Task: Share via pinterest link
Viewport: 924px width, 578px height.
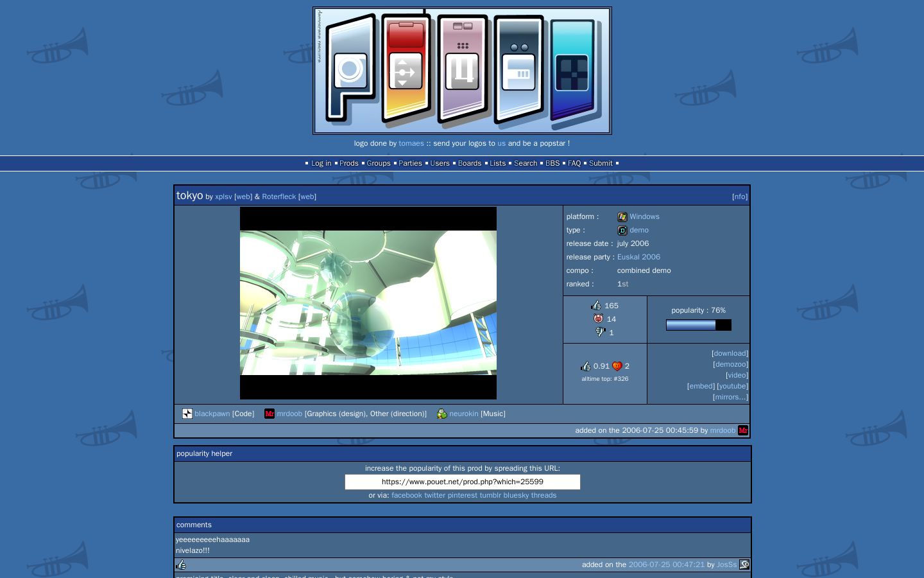Action: (x=463, y=495)
